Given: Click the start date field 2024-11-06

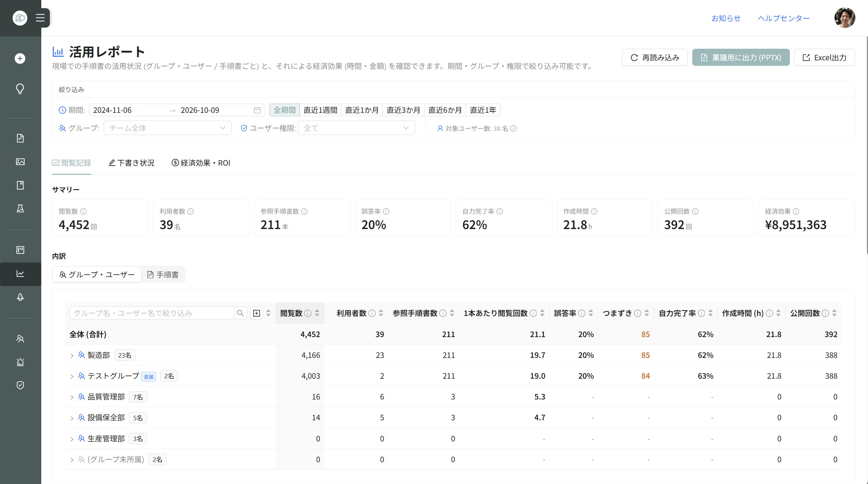Looking at the screenshot, I should click(129, 110).
